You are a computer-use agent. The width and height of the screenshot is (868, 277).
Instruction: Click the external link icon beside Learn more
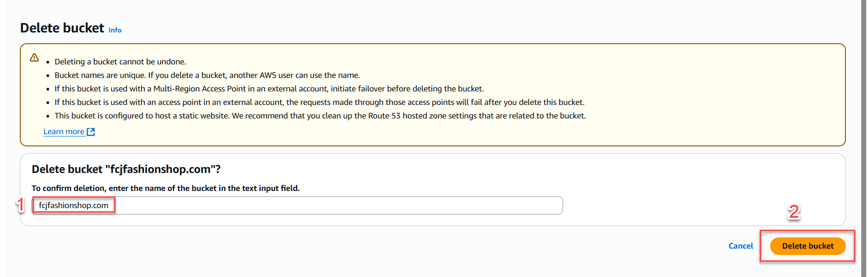coord(91,132)
